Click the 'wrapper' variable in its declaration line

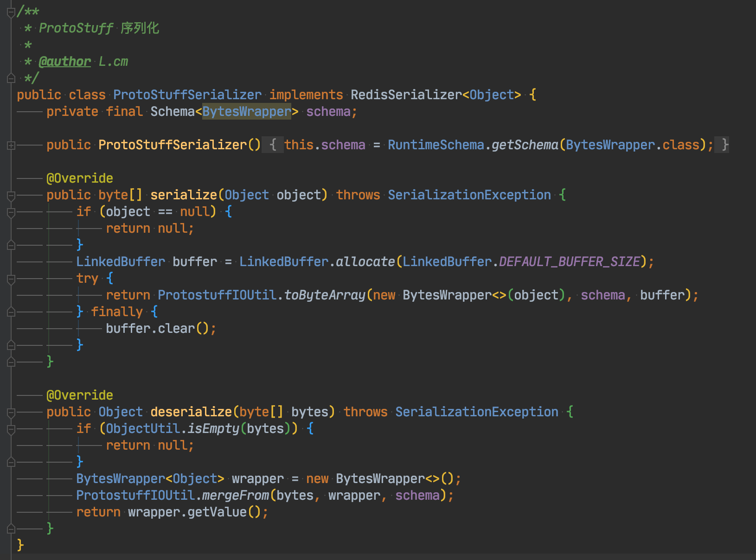[x=258, y=478]
